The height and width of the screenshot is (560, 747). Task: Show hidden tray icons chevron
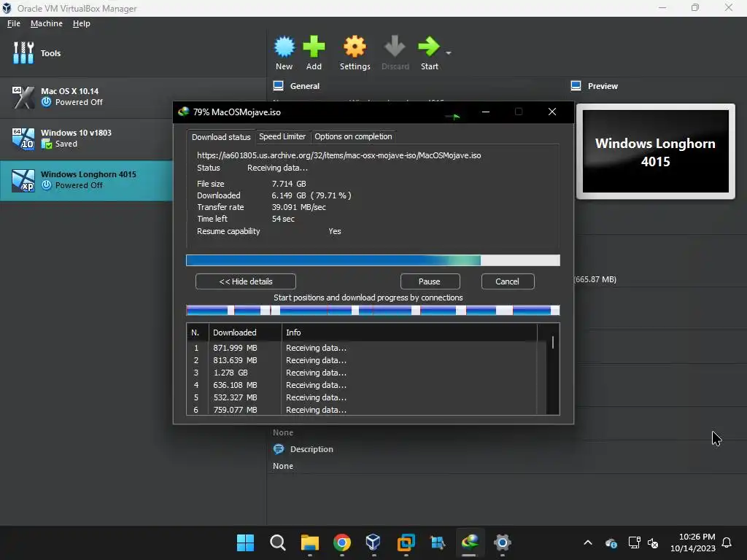[588, 542]
